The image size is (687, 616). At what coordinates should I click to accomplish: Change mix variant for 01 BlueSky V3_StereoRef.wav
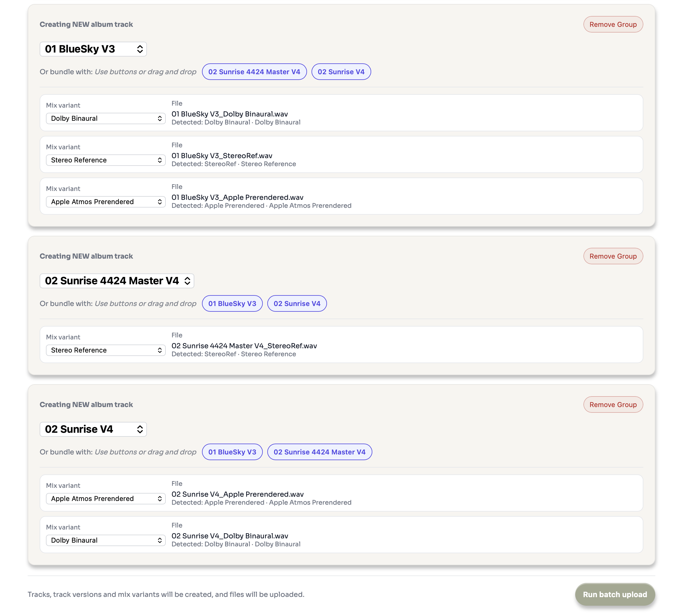tap(106, 160)
